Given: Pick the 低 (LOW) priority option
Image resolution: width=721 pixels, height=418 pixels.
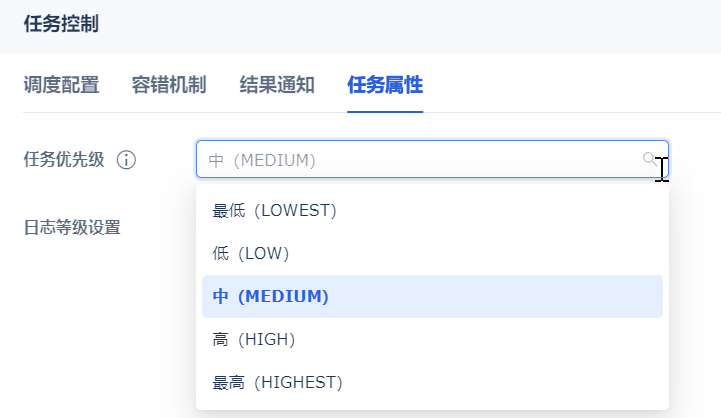Looking at the screenshot, I should 432,253.
